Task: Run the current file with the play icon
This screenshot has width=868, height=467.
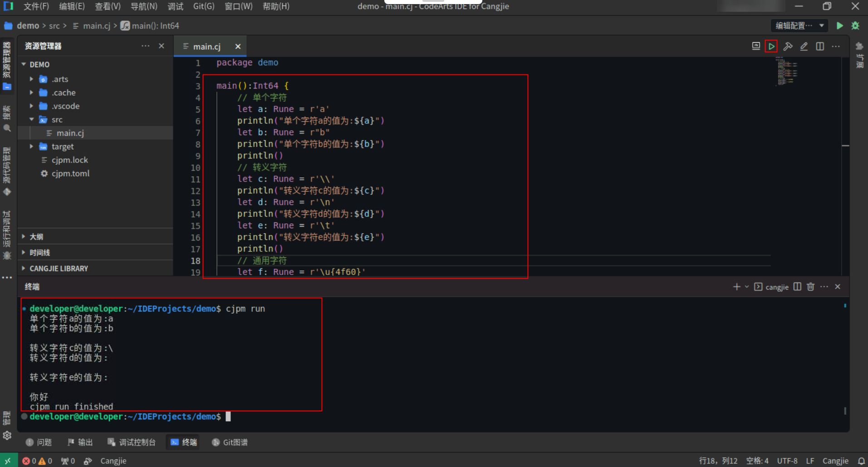Action: pos(771,46)
